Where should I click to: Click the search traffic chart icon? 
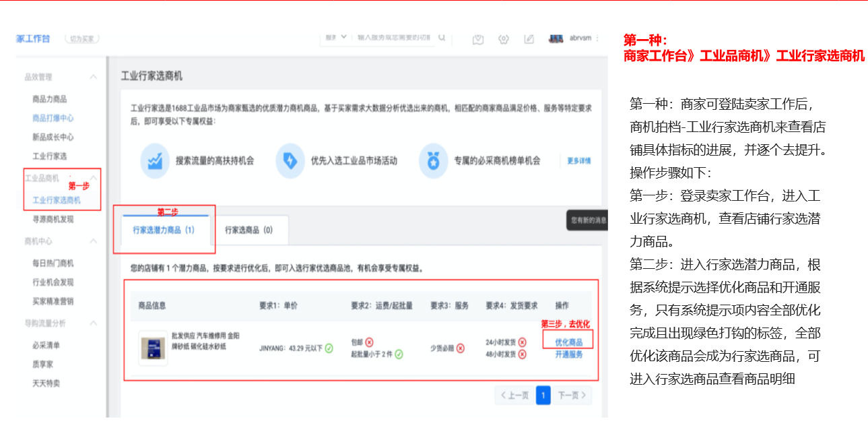(156, 161)
